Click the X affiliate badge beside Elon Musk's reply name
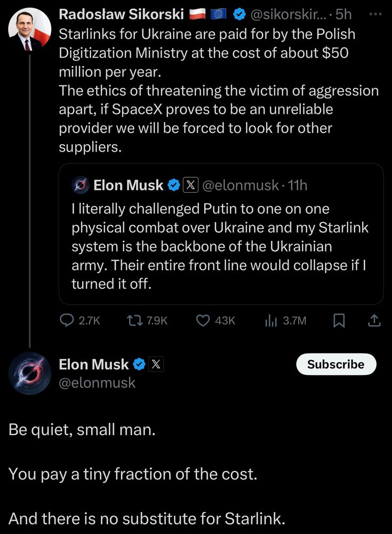392x534 pixels. click(x=156, y=364)
